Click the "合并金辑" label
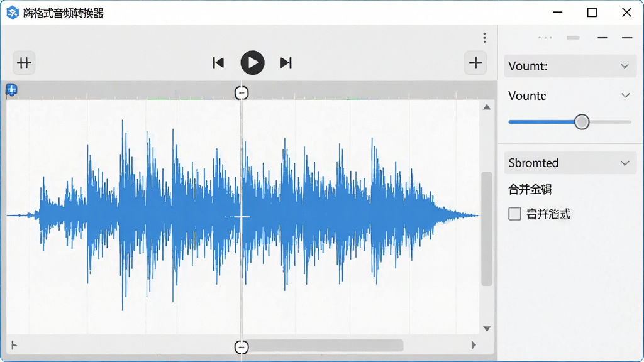Image resolution: width=644 pixels, height=362 pixels. pyautogui.click(x=530, y=189)
